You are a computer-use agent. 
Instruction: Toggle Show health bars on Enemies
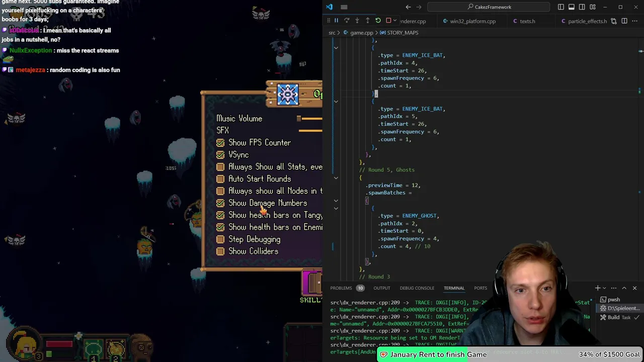click(x=220, y=227)
